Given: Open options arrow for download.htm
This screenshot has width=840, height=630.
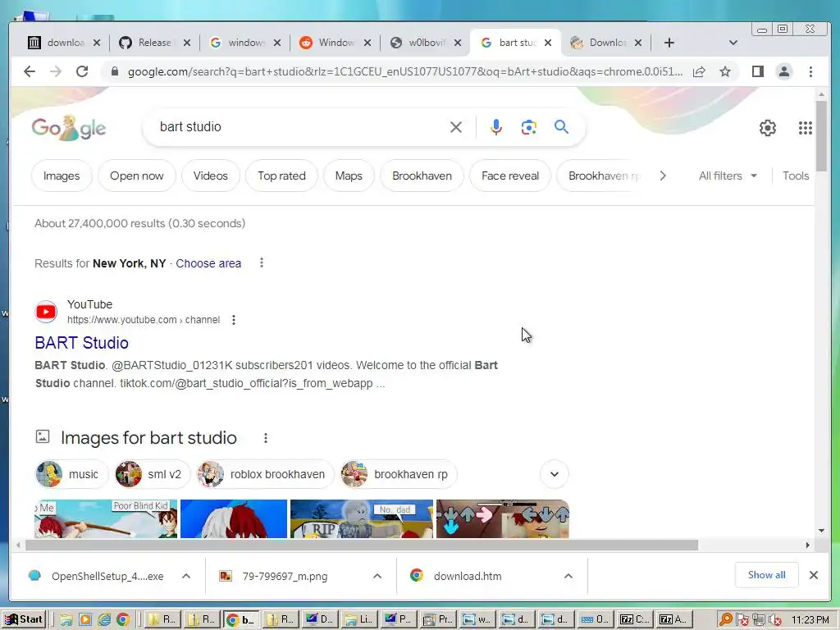Looking at the screenshot, I should (568, 576).
